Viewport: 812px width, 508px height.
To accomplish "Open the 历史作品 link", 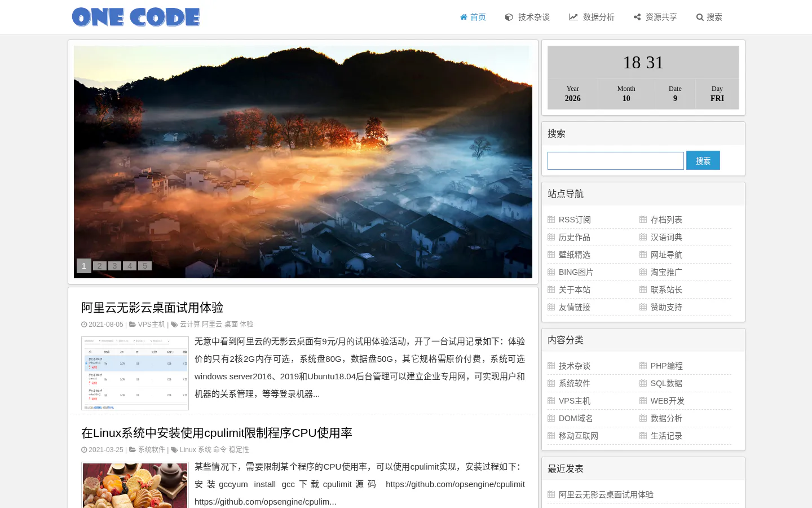I will (x=575, y=237).
